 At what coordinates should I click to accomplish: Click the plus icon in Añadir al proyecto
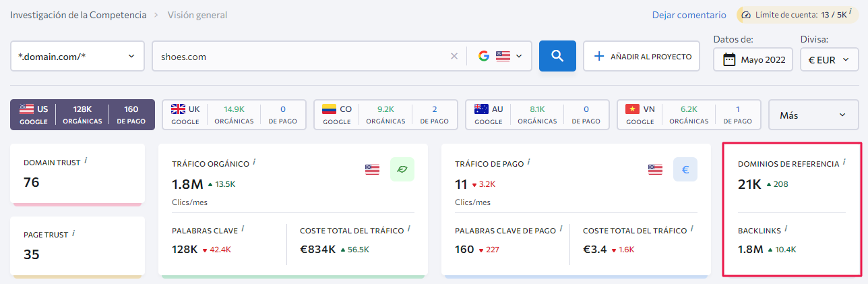[599, 57]
